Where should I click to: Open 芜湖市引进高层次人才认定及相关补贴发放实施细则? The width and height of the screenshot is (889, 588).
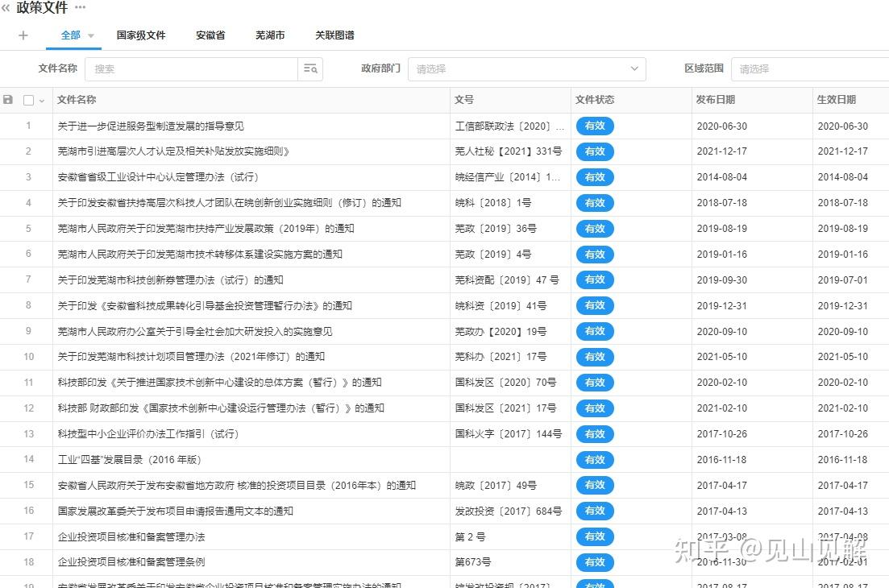(x=173, y=151)
